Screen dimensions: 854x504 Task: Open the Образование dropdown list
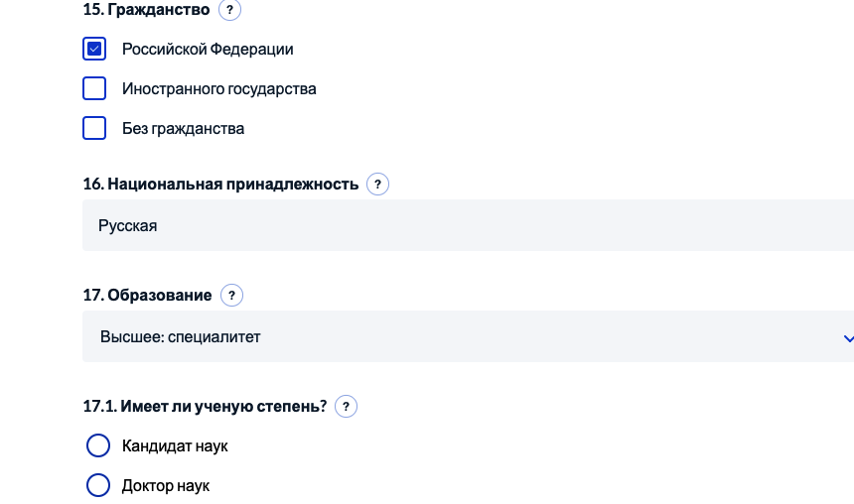pos(467,336)
